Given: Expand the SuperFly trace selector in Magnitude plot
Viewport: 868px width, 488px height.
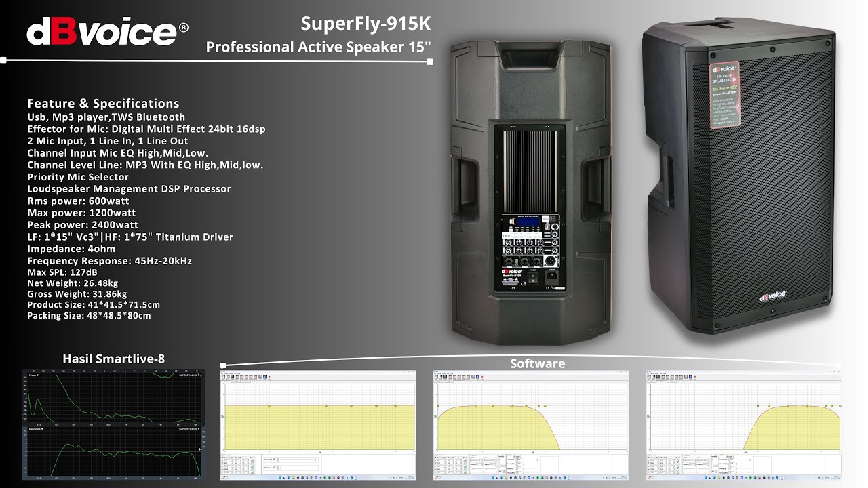Looking at the screenshot, I should point(188,429).
